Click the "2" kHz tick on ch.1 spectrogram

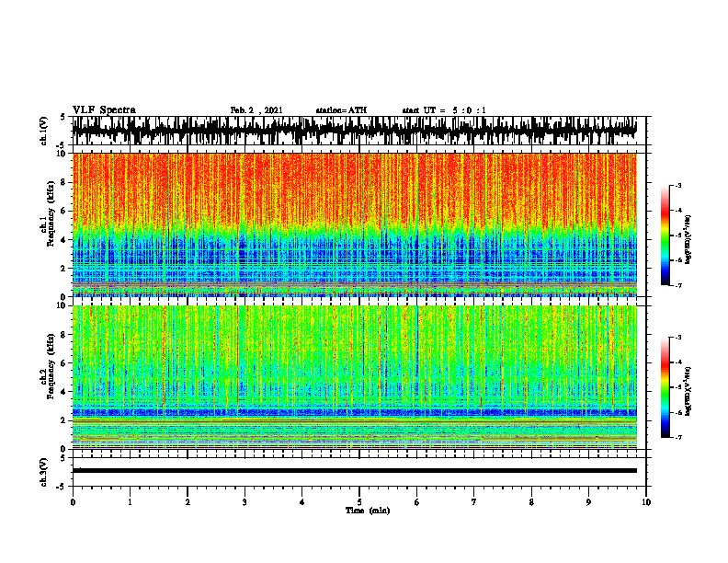point(64,268)
